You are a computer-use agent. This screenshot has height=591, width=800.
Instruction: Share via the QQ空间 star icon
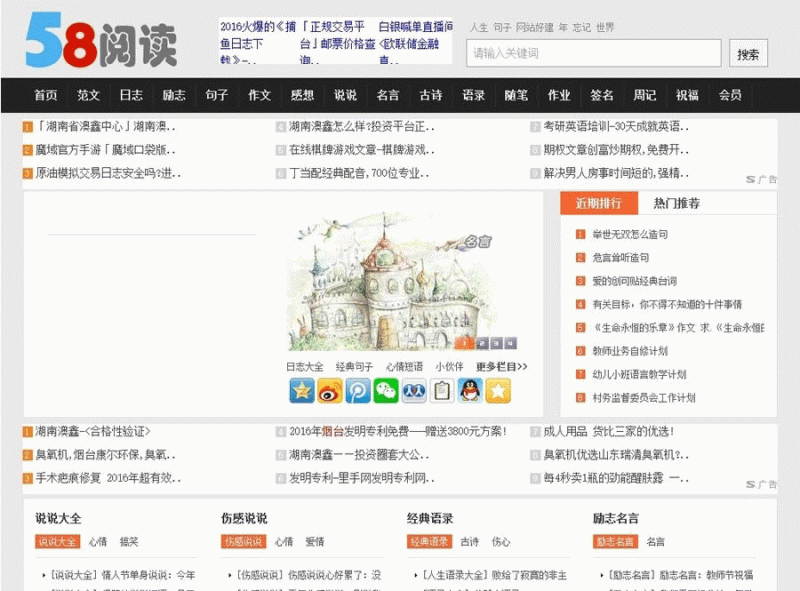(x=300, y=388)
